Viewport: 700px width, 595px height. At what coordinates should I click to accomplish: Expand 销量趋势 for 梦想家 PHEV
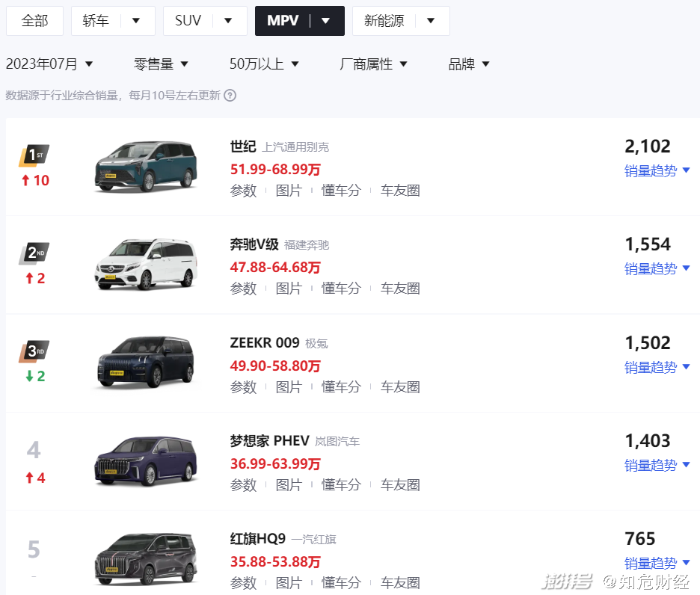(657, 465)
